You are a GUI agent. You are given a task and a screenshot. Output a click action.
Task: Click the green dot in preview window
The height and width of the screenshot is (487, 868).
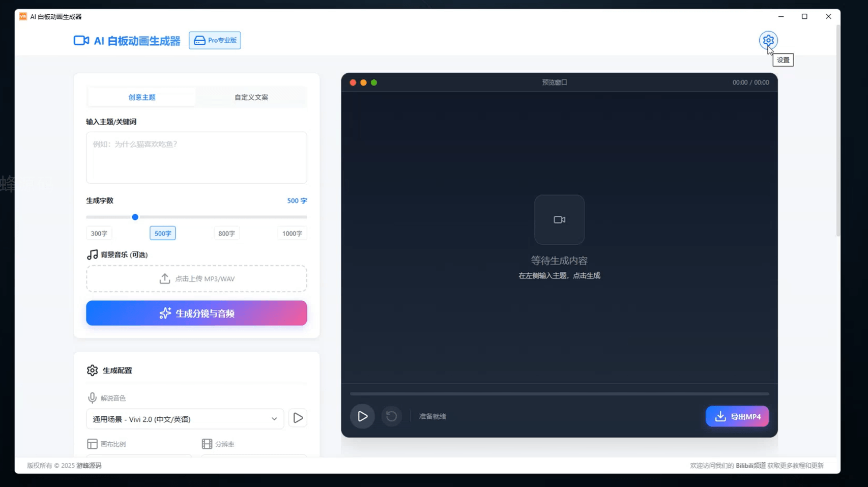[374, 82]
